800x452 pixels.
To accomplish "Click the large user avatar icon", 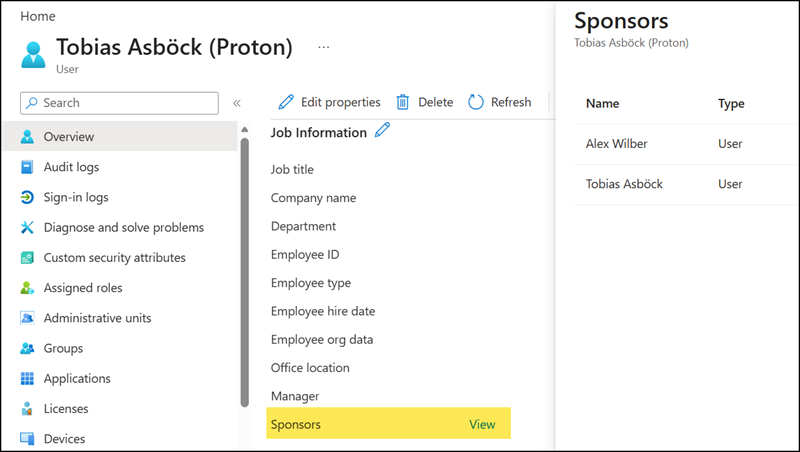I will pyautogui.click(x=33, y=55).
